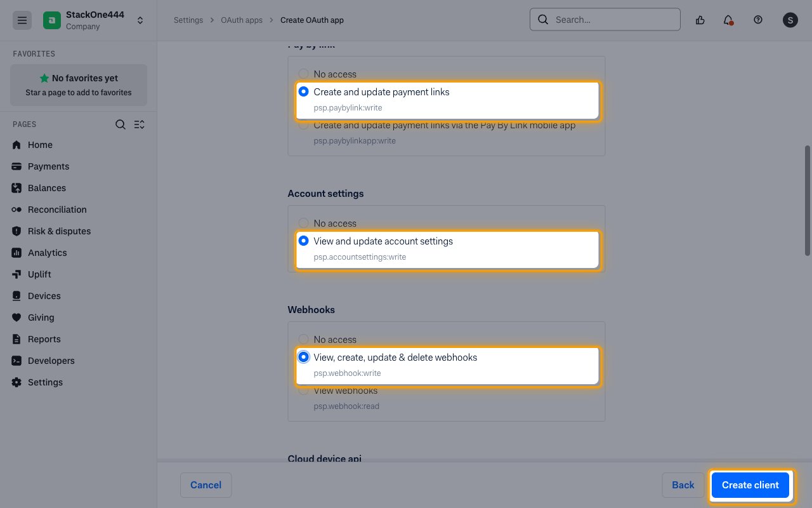Viewport: 812px width, 508px height.
Task: Click the Cancel button
Action: [x=206, y=485]
